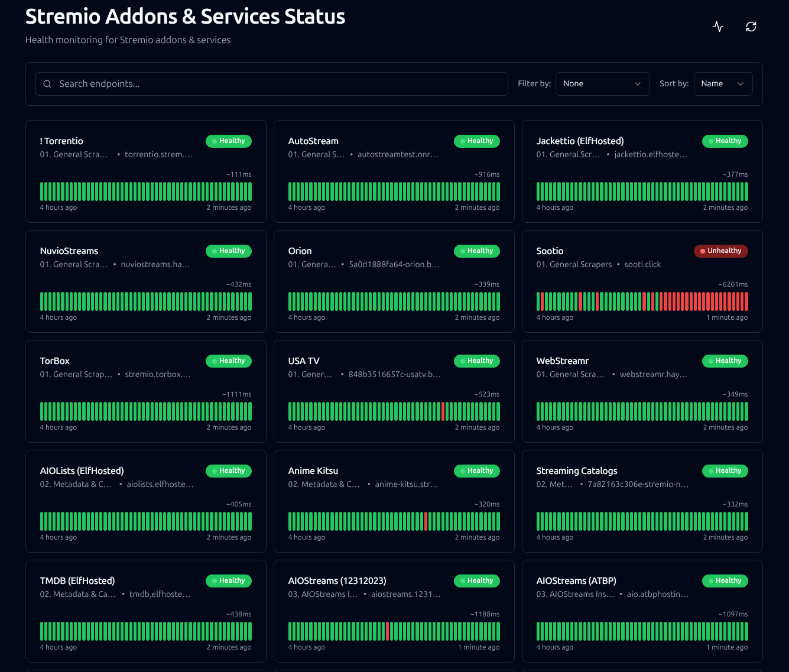The width and height of the screenshot is (789, 672).
Task: Click the Unhealthy badge on Sootio
Action: coord(721,251)
